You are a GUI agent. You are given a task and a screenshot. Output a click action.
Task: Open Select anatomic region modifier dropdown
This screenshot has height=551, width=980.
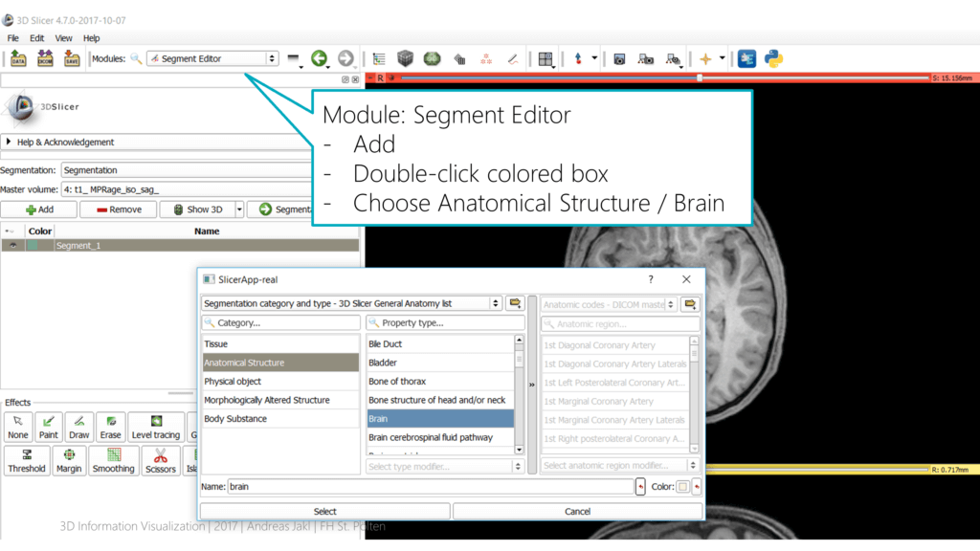619,466
